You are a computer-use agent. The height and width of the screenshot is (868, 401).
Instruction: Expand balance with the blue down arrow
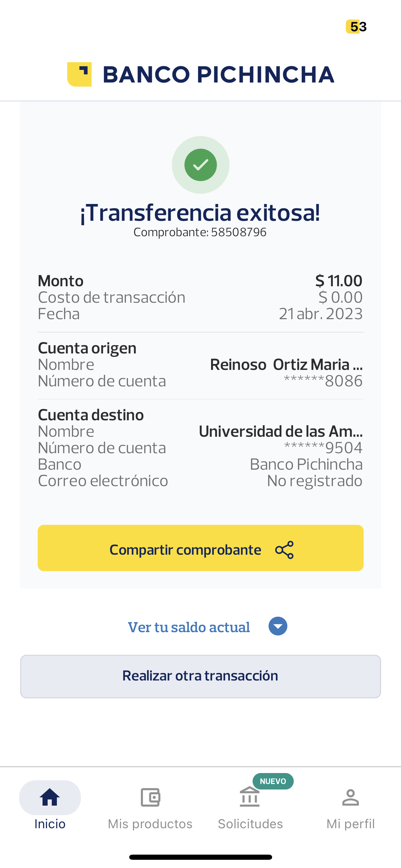click(x=278, y=626)
